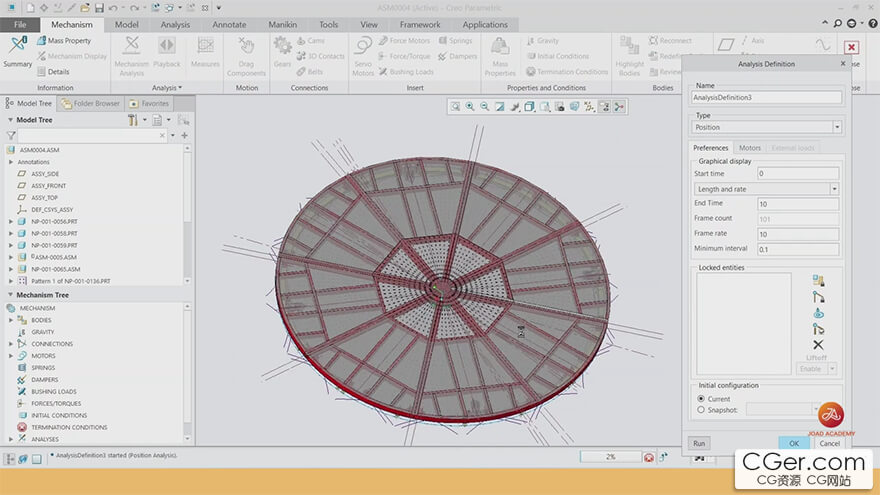Viewport: 880px width, 495px height.
Task: Select the Snapshot radio button
Action: pyautogui.click(x=700, y=409)
